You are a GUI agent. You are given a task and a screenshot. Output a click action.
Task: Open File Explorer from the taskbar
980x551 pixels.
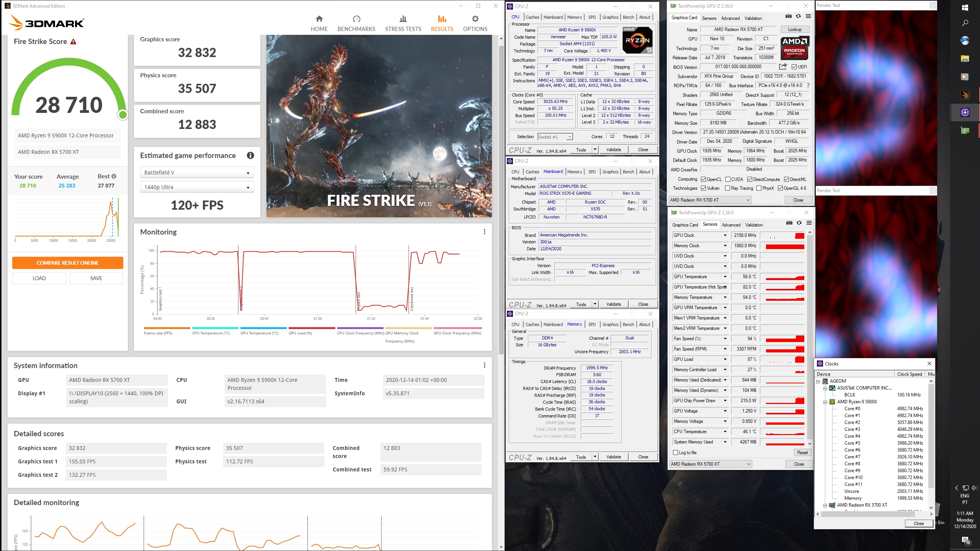coord(965,59)
